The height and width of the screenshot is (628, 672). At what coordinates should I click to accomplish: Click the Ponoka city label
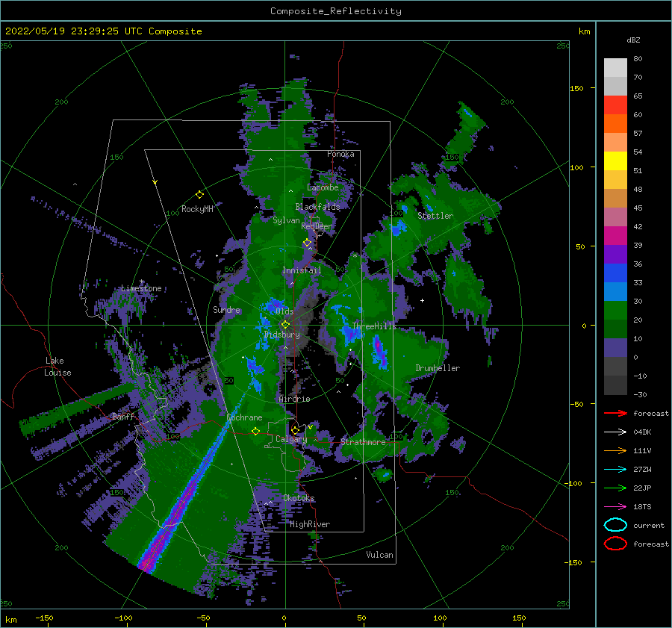pyautogui.click(x=340, y=154)
